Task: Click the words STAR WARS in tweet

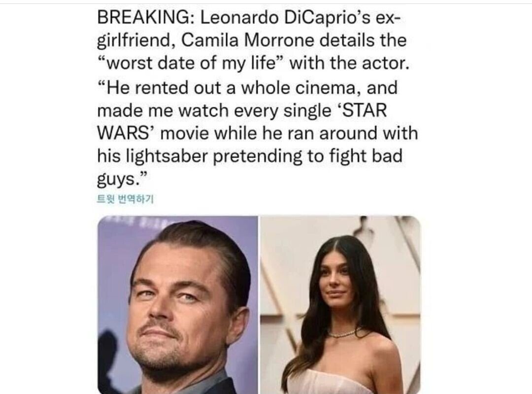Action: click(x=242, y=122)
